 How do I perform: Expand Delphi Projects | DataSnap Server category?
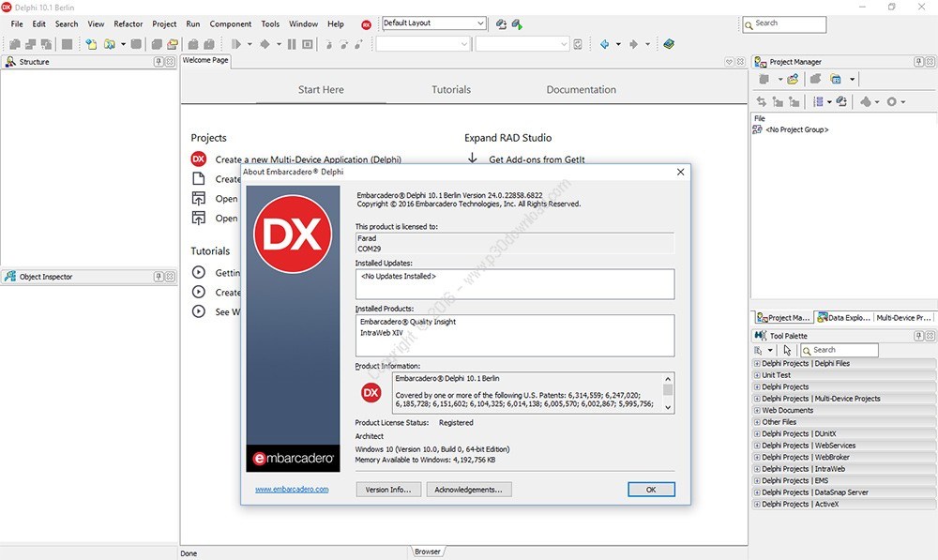tap(757, 492)
